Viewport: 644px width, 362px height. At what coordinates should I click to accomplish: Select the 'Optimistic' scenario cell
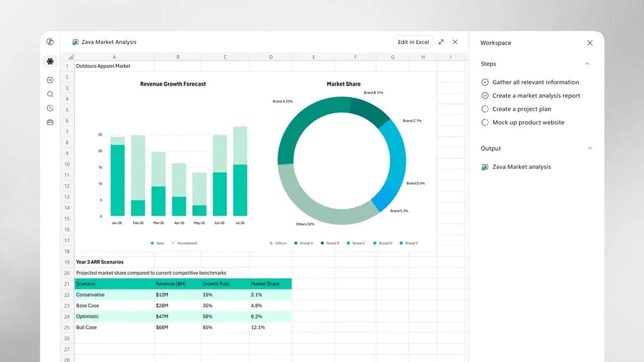pos(114,317)
